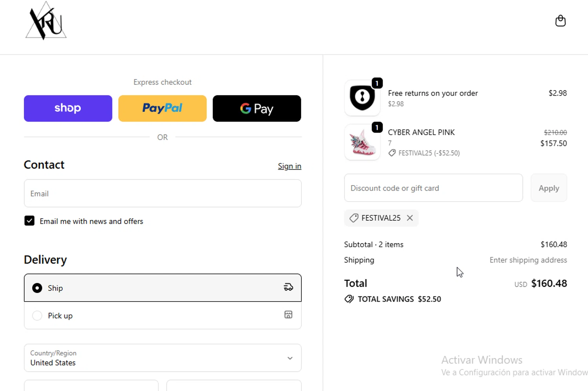Click the store pickup icon
Viewport: 588px width, 391px height.
(288, 315)
